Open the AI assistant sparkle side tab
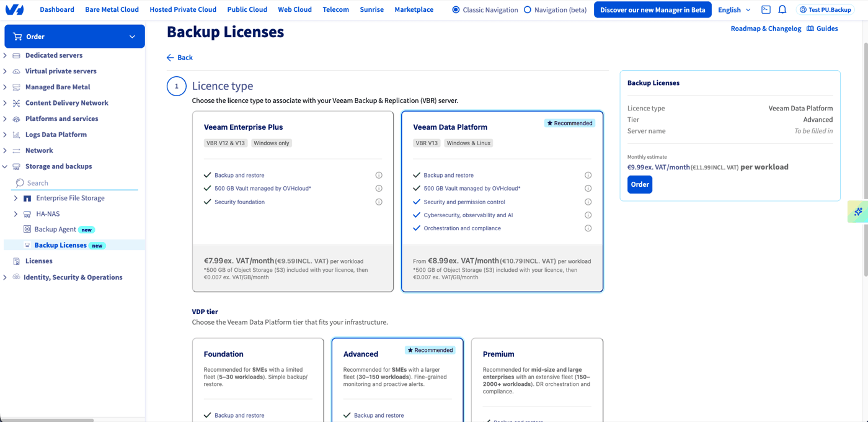This screenshot has height=422, width=868. [858, 212]
